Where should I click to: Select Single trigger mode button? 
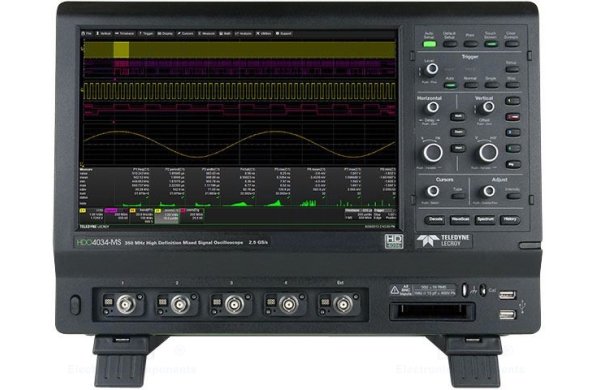(491, 85)
